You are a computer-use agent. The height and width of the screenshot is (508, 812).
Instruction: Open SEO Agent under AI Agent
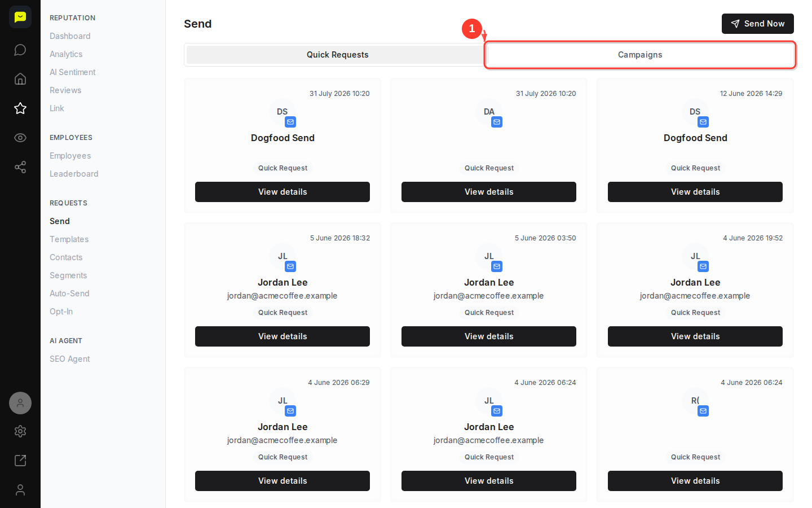(70, 359)
